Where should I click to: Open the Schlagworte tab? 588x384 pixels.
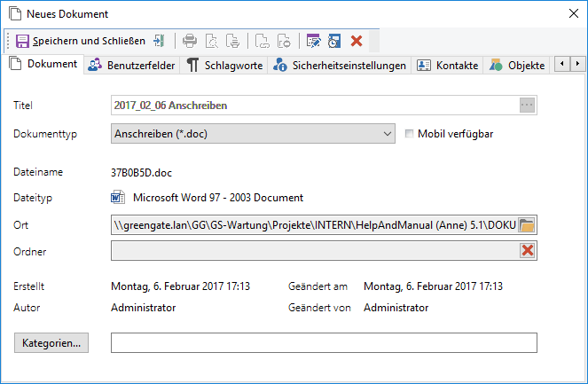pyautogui.click(x=224, y=66)
